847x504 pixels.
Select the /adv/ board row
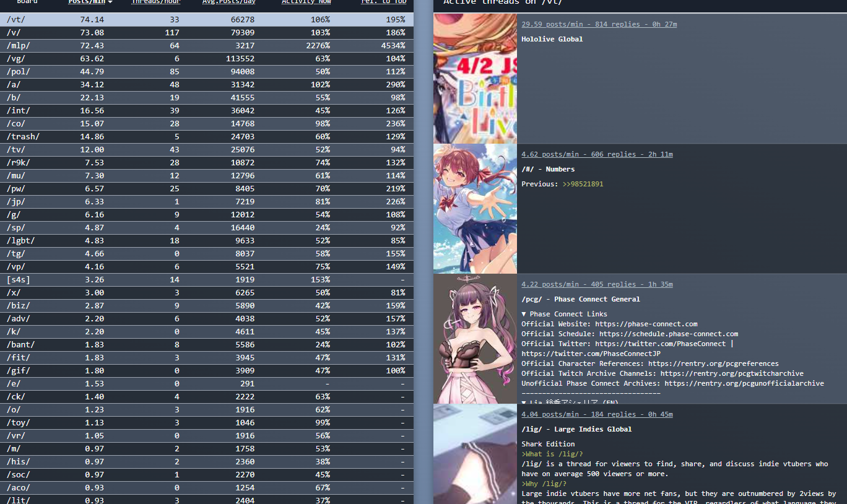[x=207, y=319]
